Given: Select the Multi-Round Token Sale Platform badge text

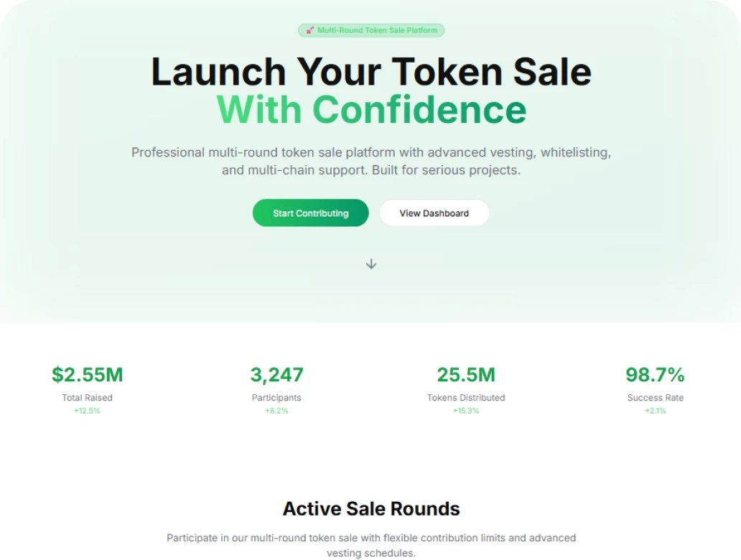Looking at the screenshot, I should pyautogui.click(x=377, y=30).
